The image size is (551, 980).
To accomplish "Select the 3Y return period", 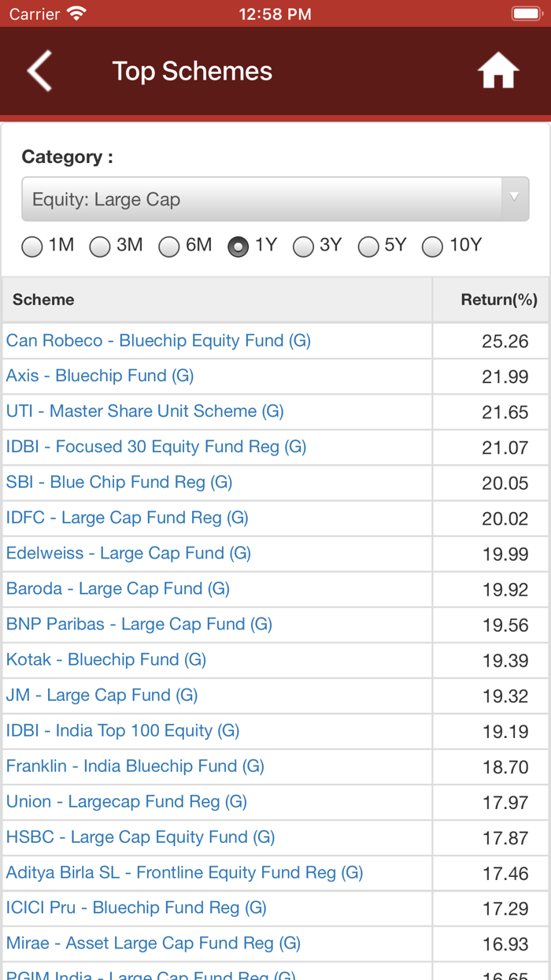I will point(304,247).
